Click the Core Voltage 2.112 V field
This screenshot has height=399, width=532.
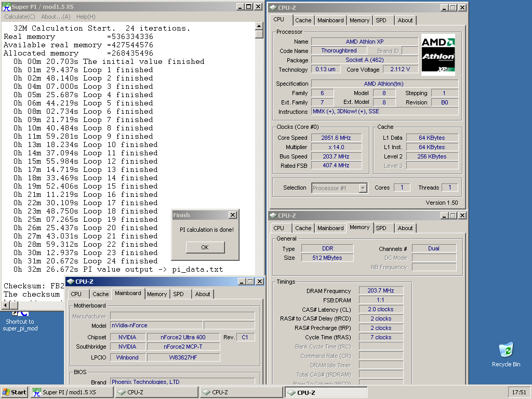[401, 69]
